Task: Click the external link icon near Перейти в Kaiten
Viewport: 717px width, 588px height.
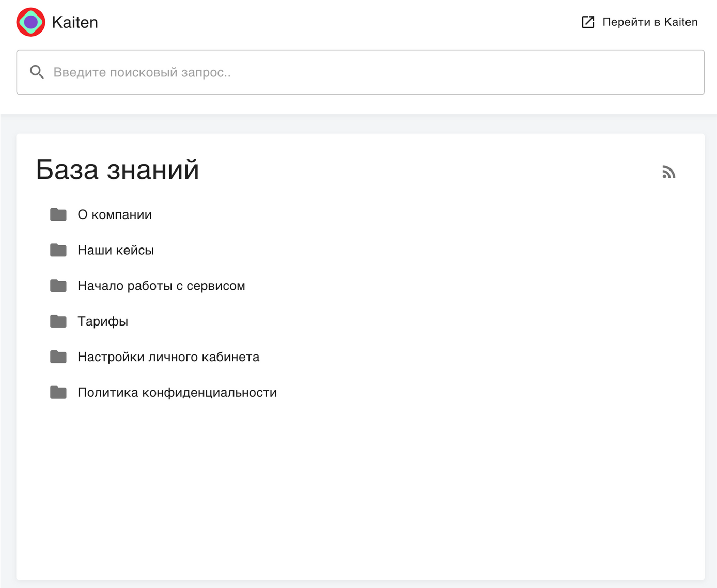Action: click(x=588, y=22)
